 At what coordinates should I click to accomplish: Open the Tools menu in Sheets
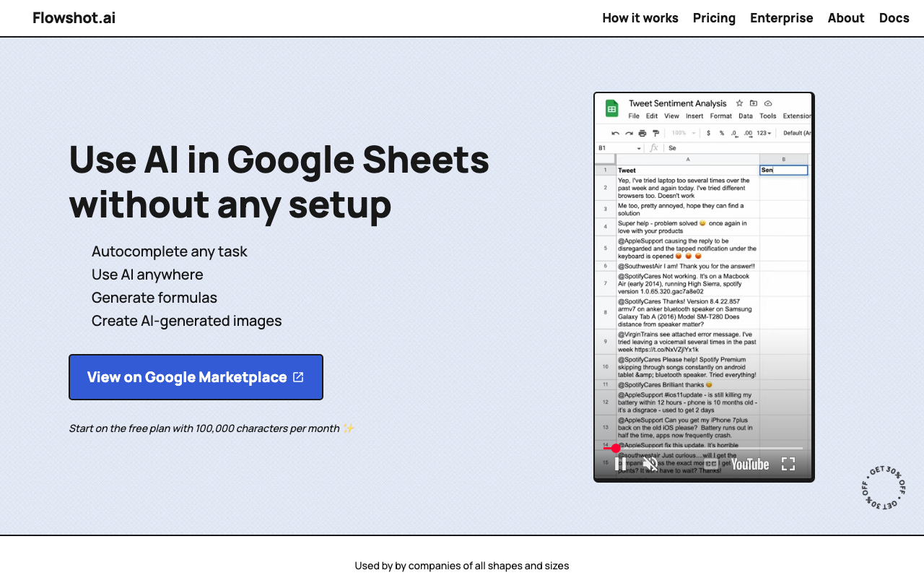(x=768, y=116)
